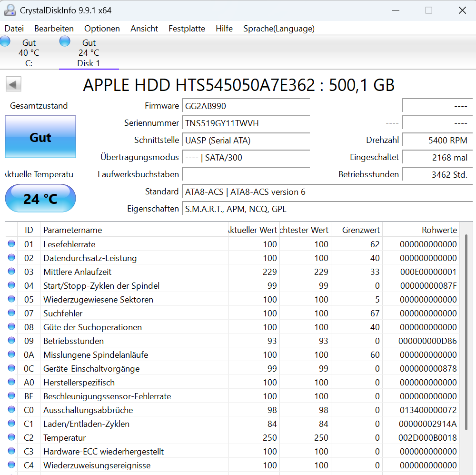This screenshot has width=476, height=475.
Task: Click status orb for Suchfehler row
Action: click(x=11, y=313)
